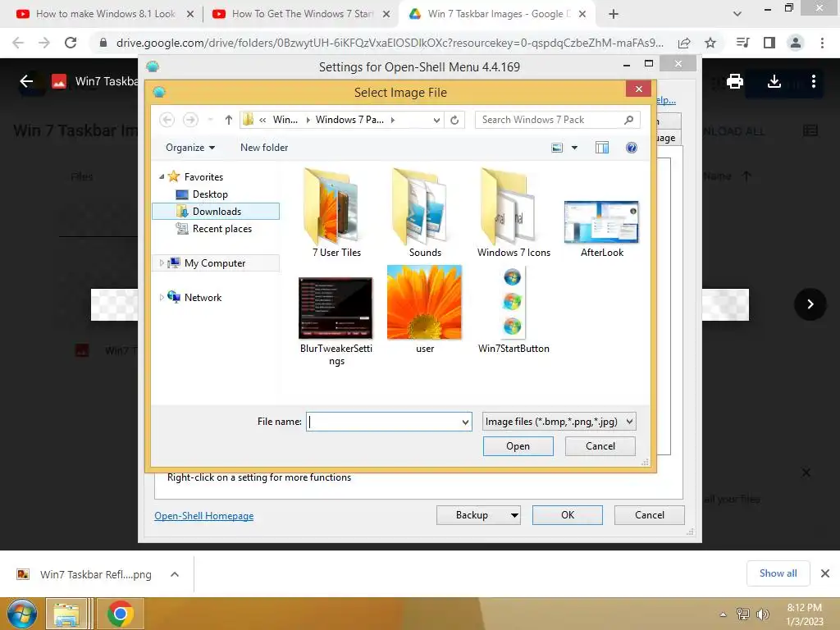840x630 pixels.
Task: Print the Drive image preview
Action: pos(734,81)
